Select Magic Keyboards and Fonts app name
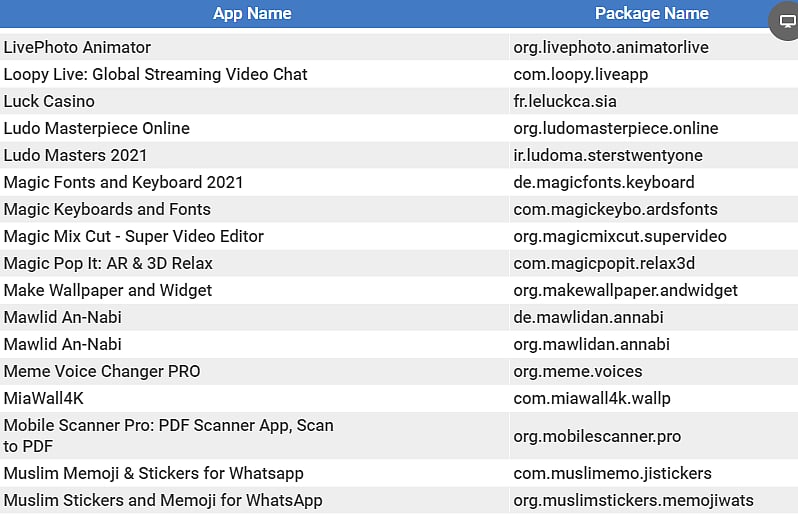 [107, 209]
